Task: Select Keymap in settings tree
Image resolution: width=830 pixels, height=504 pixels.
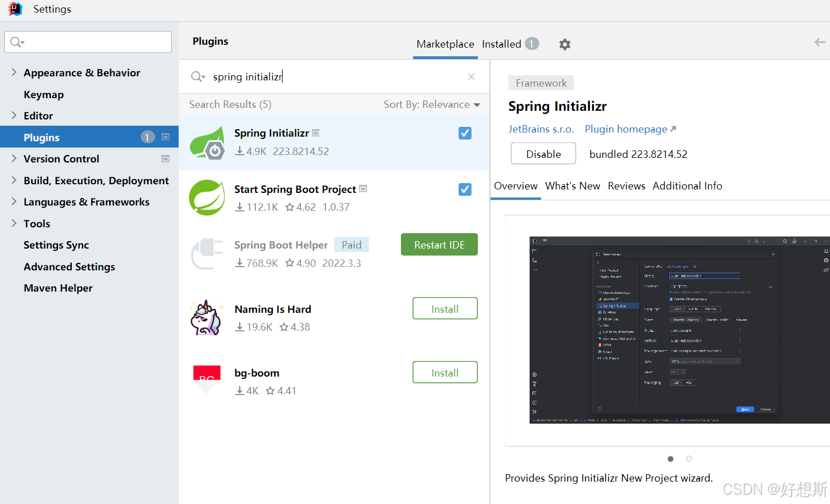Action: [44, 94]
